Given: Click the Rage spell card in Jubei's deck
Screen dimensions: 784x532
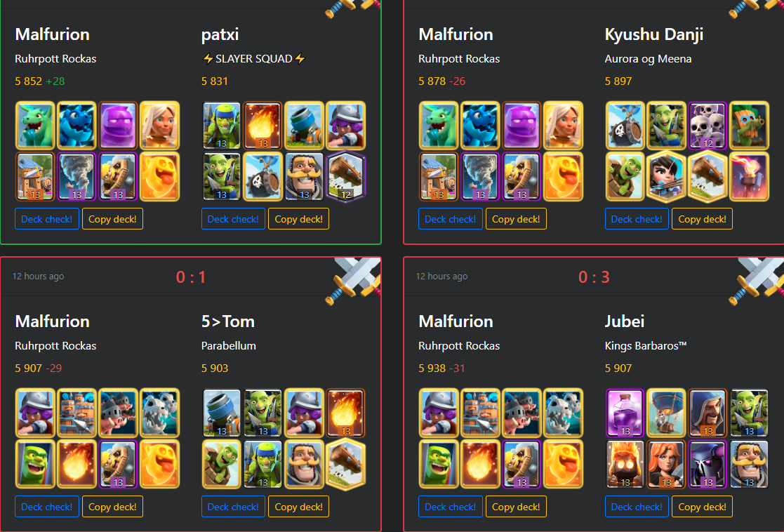Looking at the screenshot, I should [625, 413].
